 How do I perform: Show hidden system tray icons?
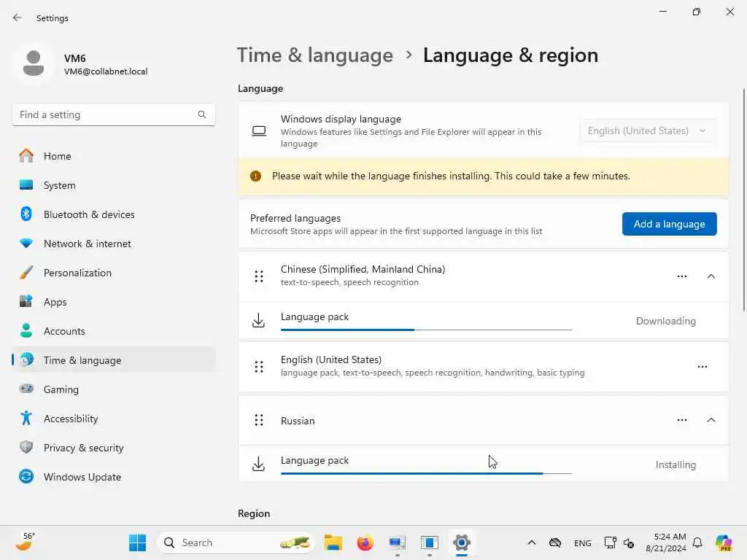(532, 542)
